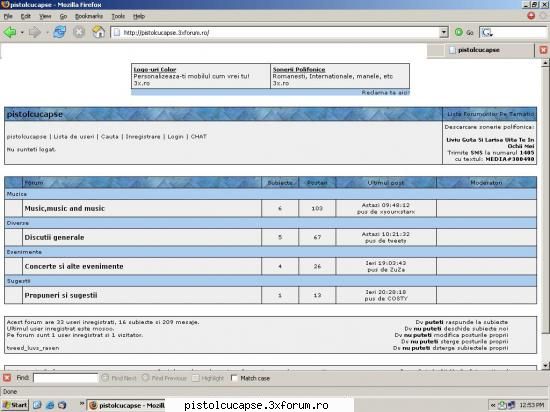Click the Start button on the taskbar
The width and height of the screenshot is (550, 412).
(x=15, y=405)
